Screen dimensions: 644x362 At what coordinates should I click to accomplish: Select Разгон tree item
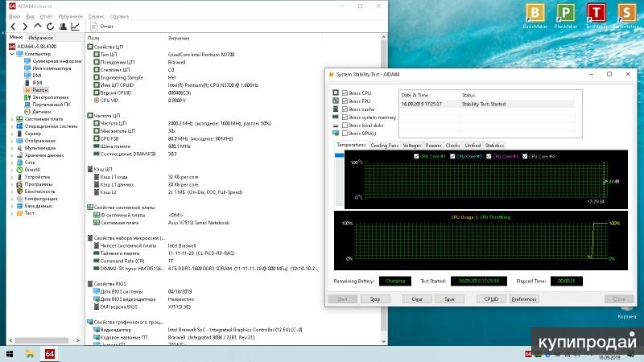tap(40, 90)
